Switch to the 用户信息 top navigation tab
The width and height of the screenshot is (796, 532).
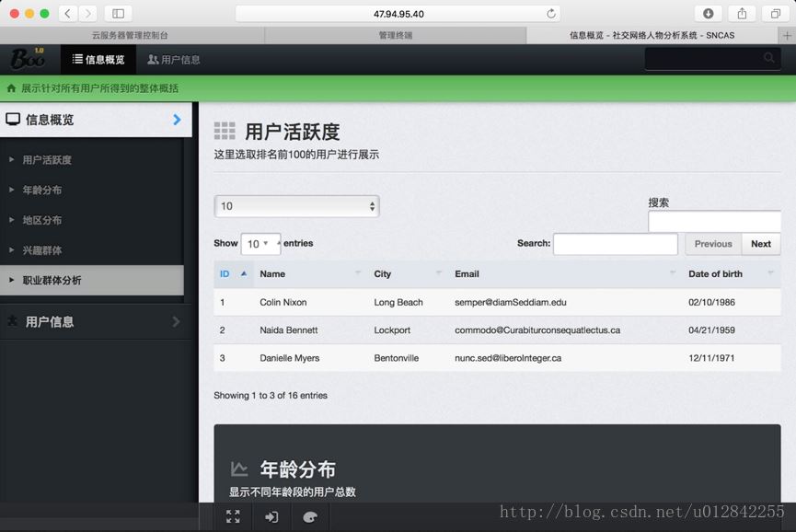point(174,60)
